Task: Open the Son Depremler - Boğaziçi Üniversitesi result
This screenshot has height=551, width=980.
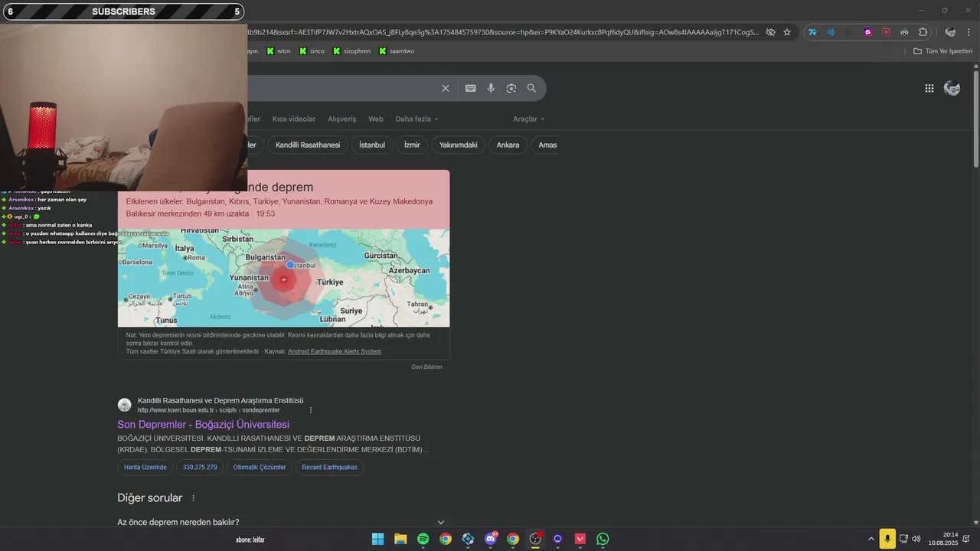Action: [203, 425]
